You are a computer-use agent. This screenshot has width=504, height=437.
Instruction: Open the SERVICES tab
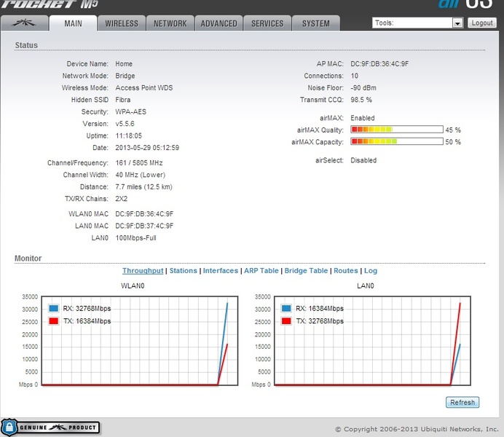tap(267, 23)
